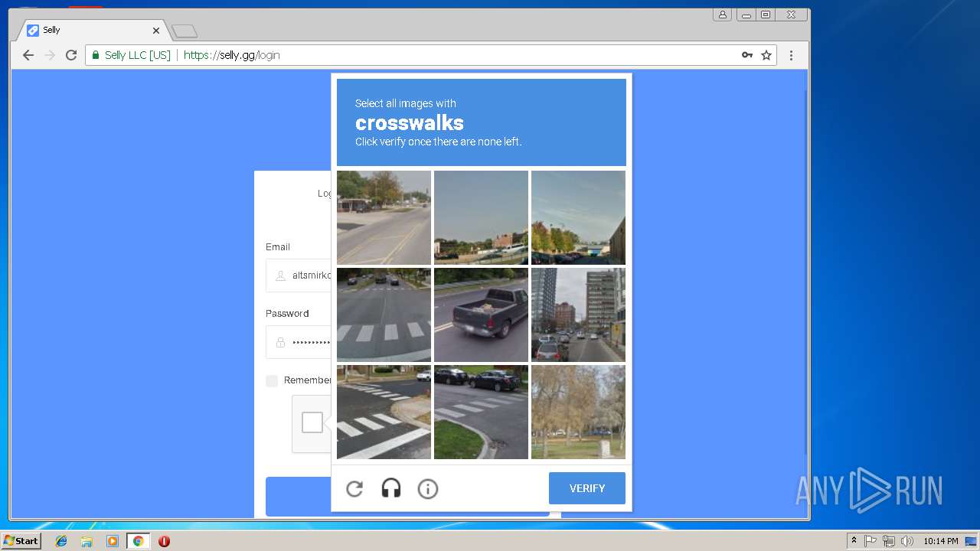Image resolution: width=980 pixels, height=551 pixels.
Task: Bookmark page with star icon
Action: click(x=766, y=55)
